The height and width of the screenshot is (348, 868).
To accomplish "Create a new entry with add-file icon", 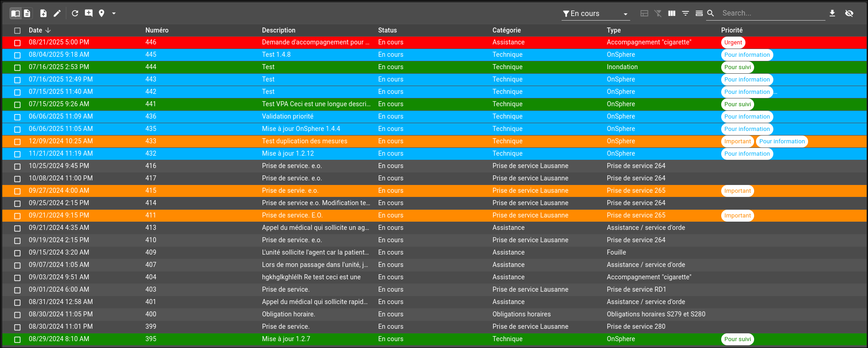I will coord(43,13).
